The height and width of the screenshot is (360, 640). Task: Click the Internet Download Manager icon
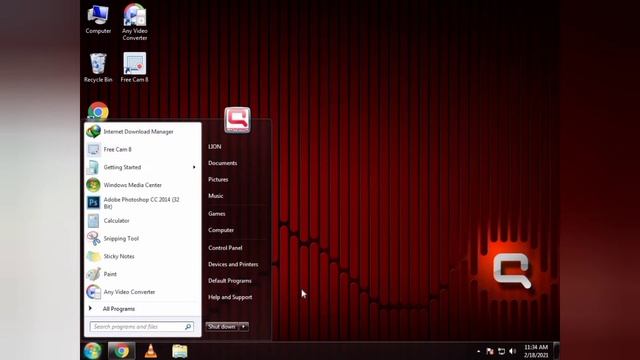point(93,131)
